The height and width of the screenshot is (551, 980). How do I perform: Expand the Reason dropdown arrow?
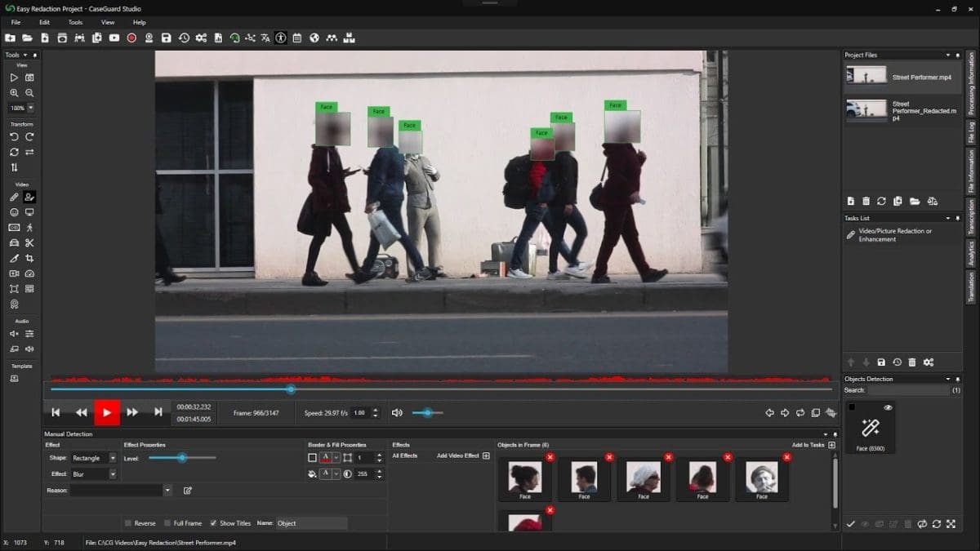click(x=167, y=491)
